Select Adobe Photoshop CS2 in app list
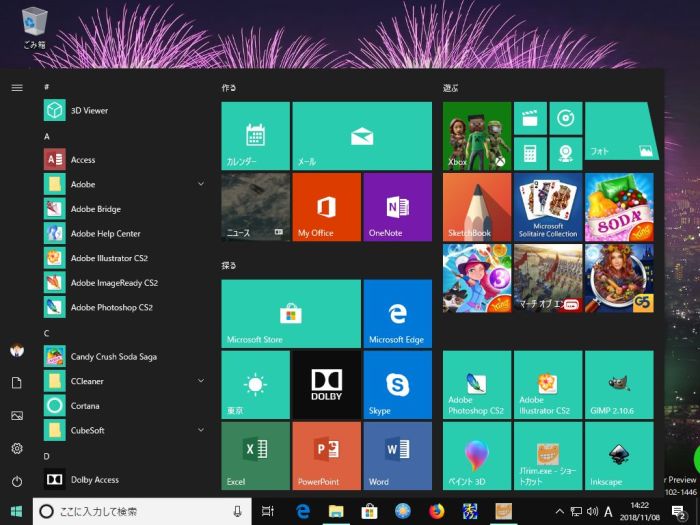The height and width of the screenshot is (525, 700). [111, 307]
